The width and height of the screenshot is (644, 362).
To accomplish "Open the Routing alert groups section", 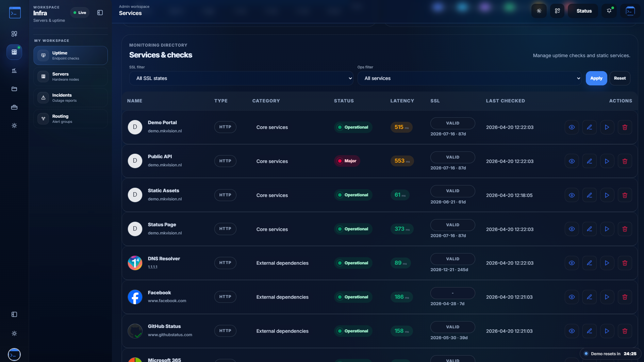I will pyautogui.click(x=70, y=119).
